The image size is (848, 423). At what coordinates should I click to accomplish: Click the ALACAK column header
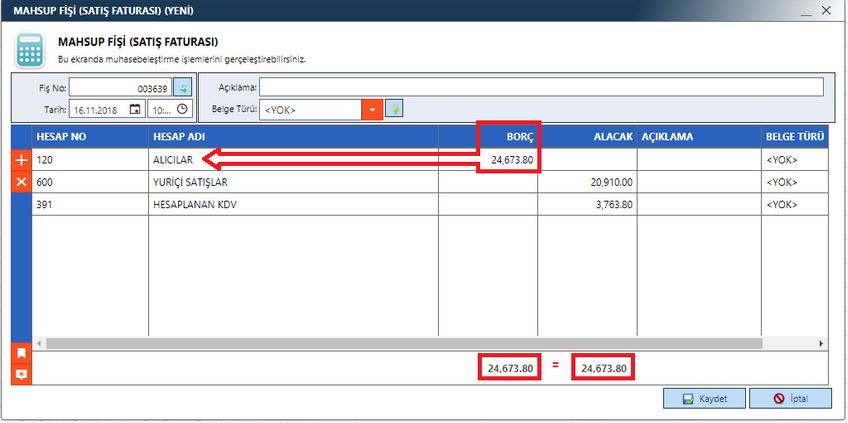point(587,137)
